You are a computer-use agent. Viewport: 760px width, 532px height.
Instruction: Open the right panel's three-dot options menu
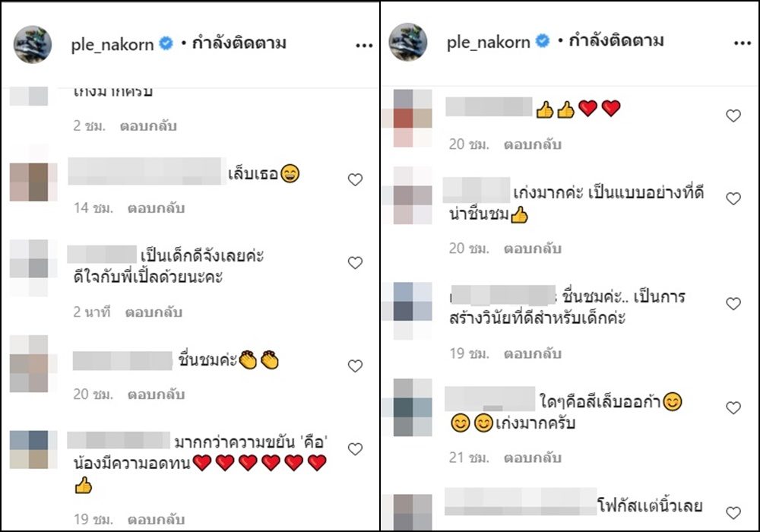(x=742, y=43)
